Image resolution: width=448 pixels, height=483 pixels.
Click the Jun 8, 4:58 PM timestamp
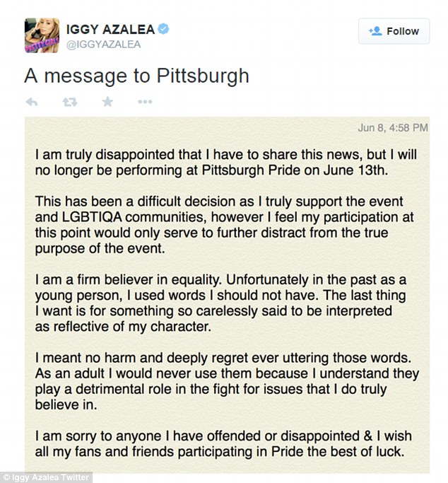[x=393, y=129]
